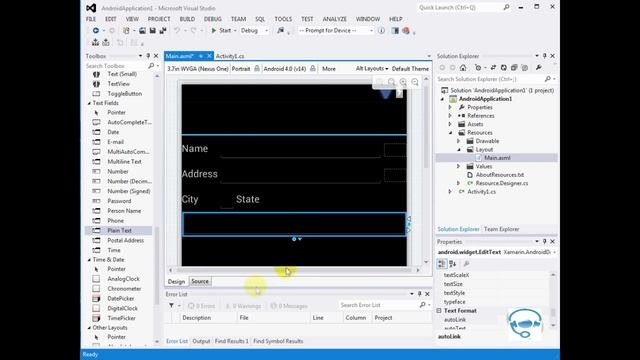The height and width of the screenshot is (360, 640).
Task: Collapse the Time & Date toolbox group
Action: pyautogui.click(x=89, y=260)
